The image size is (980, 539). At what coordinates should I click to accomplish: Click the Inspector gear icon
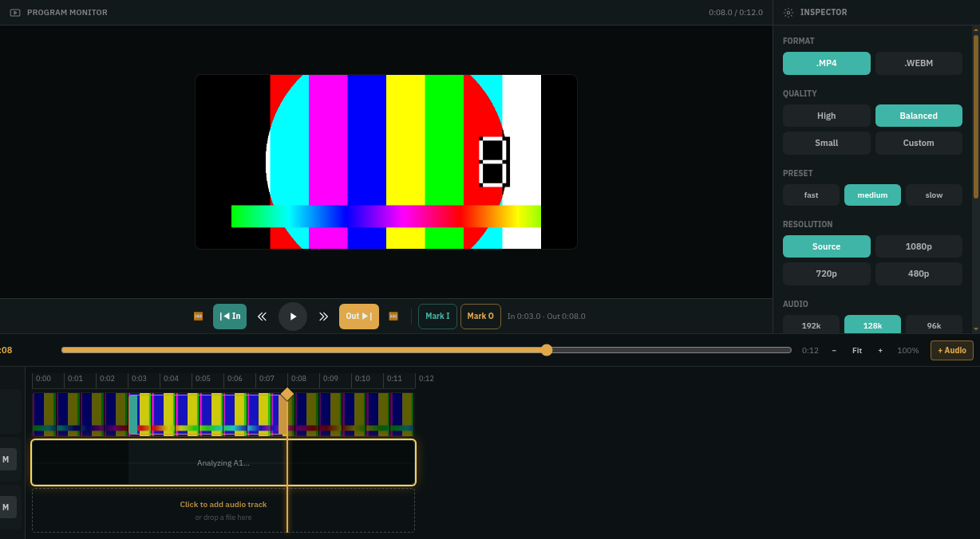(788, 13)
